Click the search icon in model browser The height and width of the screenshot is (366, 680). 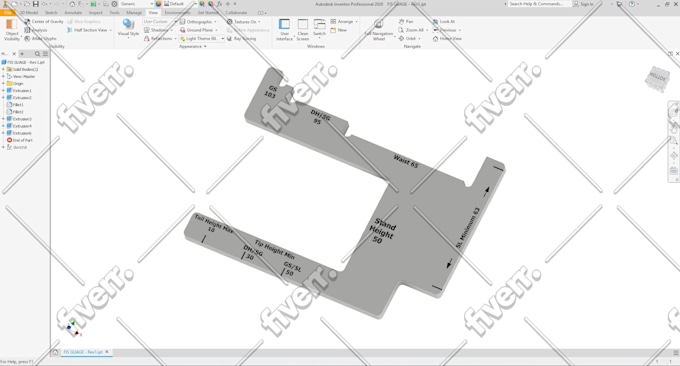(x=37, y=54)
